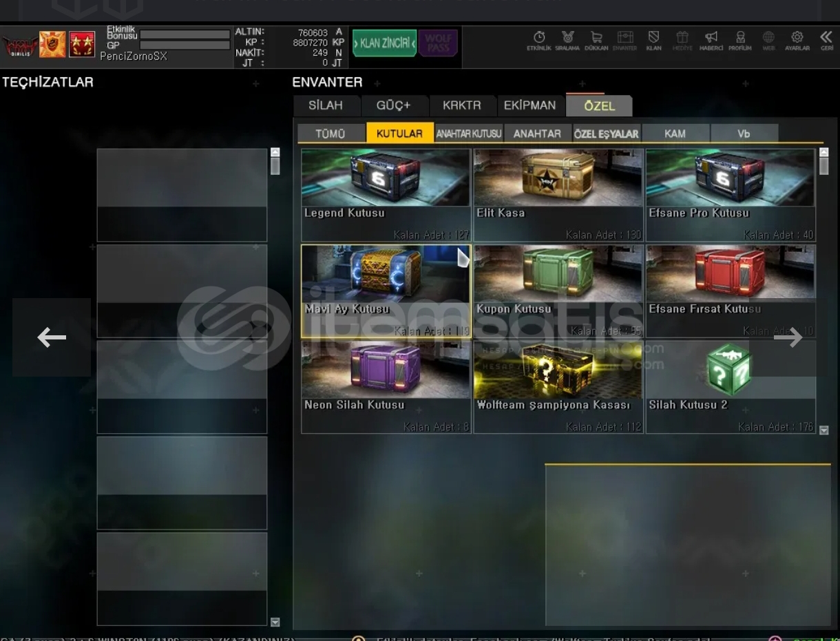Click the Wolf Diriliş logo emblem
Image resolution: width=840 pixels, height=641 pixels.
(19, 45)
